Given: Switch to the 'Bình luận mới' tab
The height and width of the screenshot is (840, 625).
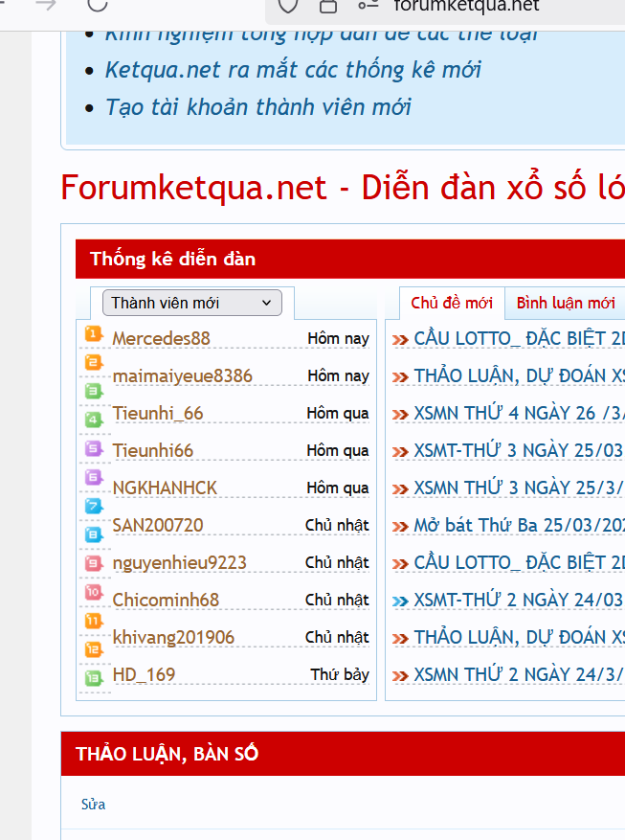Looking at the screenshot, I should (566, 304).
